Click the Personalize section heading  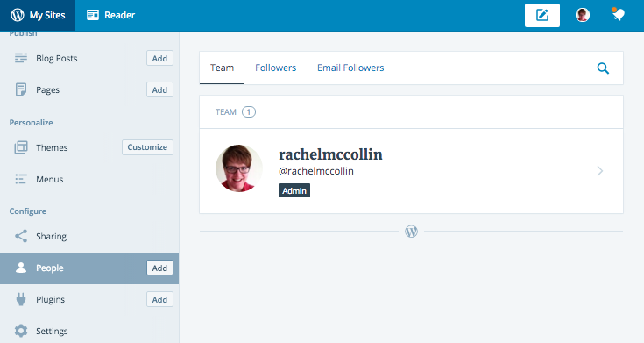[32, 123]
